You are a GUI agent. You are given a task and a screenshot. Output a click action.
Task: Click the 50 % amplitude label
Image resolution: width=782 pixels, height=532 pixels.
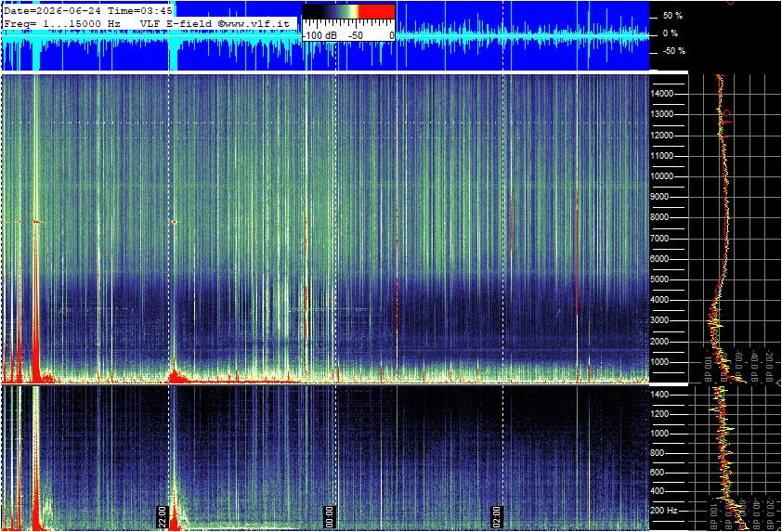(672, 16)
